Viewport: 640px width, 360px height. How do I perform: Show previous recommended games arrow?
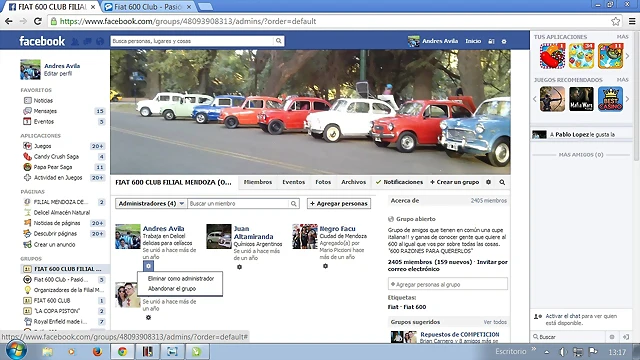click(x=534, y=99)
